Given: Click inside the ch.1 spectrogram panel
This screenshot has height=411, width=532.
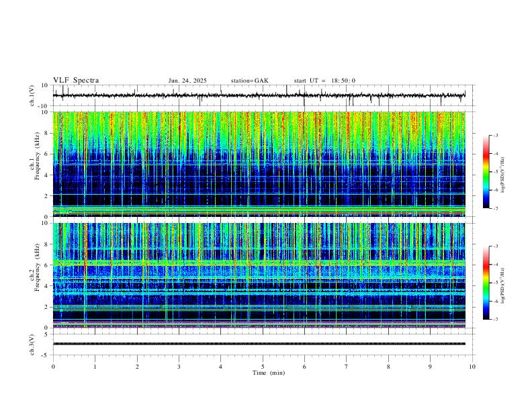Looking at the screenshot, I should pyautogui.click(x=259, y=164).
